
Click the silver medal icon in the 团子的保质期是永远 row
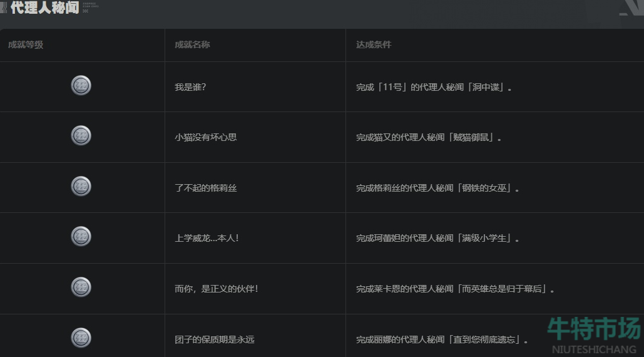coord(81,338)
